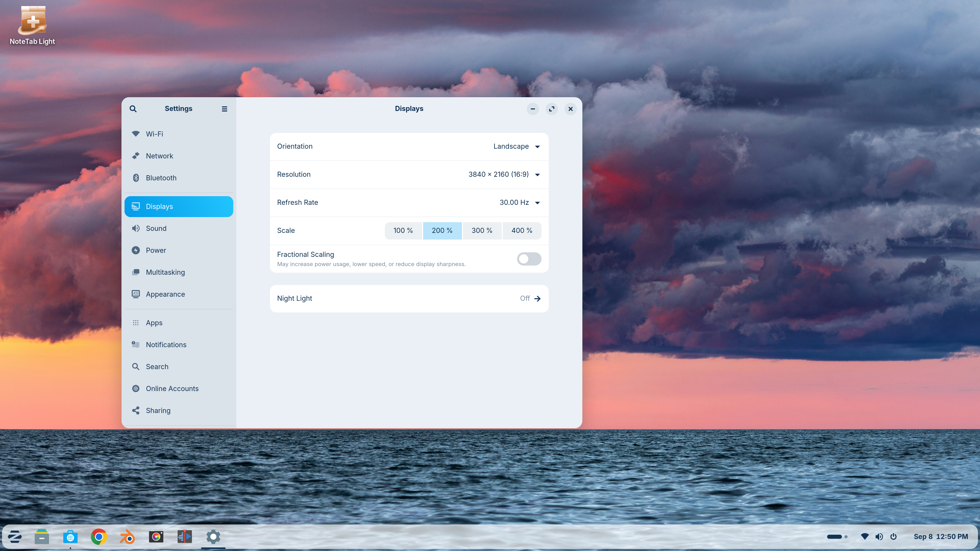Image resolution: width=980 pixels, height=551 pixels.
Task: Open Online Accounts settings panel
Action: [x=179, y=389]
